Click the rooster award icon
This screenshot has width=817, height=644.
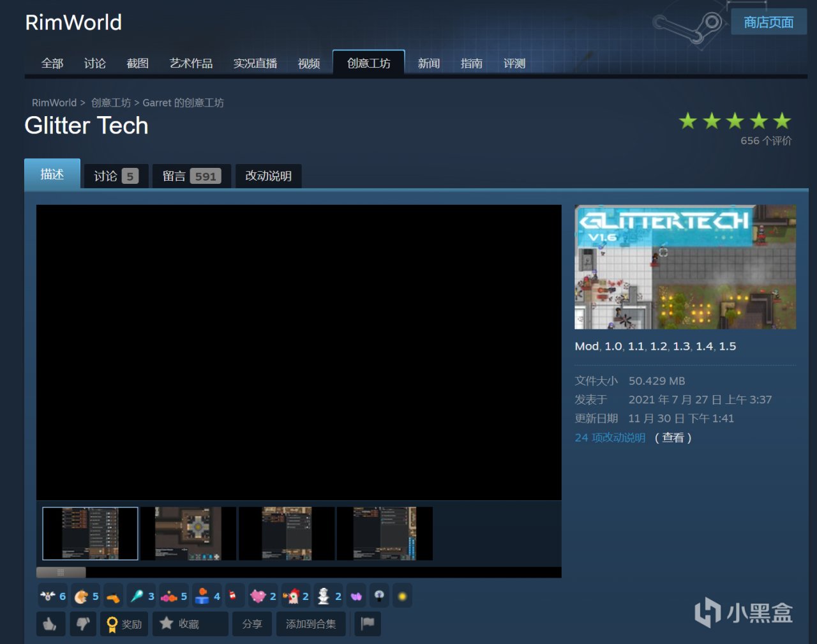click(296, 596)
